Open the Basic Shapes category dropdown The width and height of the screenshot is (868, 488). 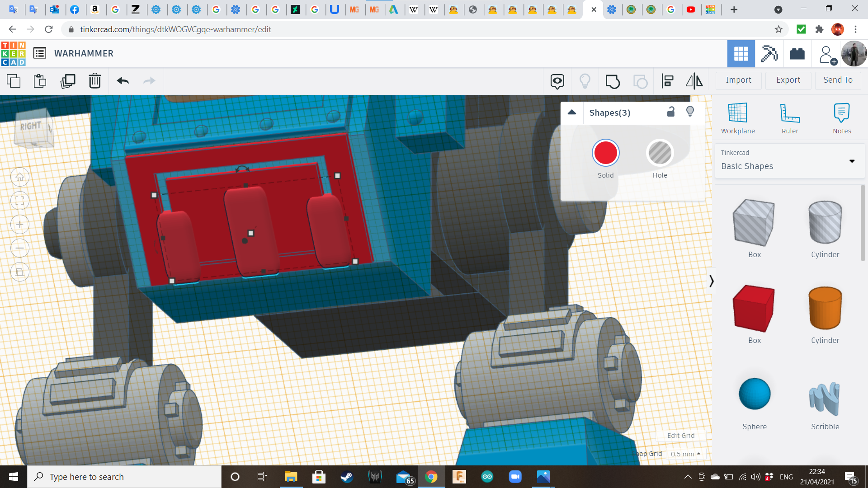coord(790,161)
